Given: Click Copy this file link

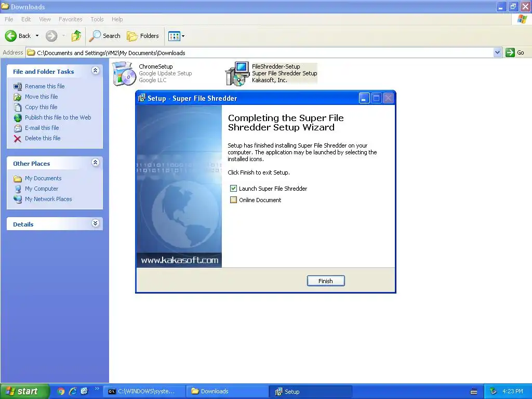Looking at the screenshot, I should tap(41, 107).
